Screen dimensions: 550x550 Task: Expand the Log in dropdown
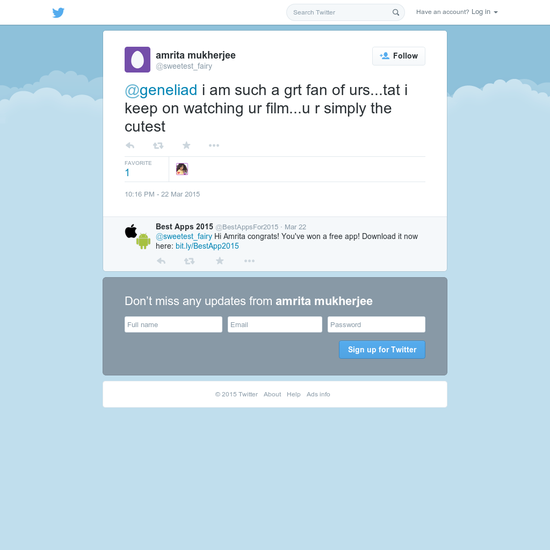coord(484,12)
